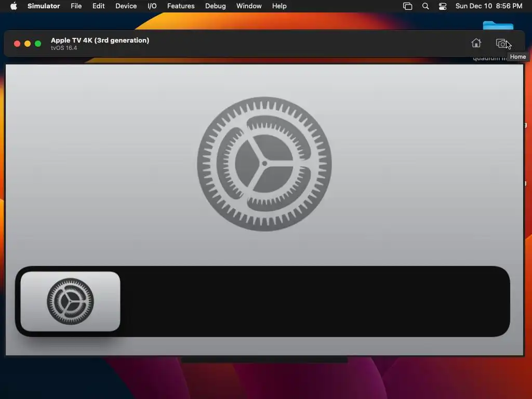Show the date and time panel
The height and width of the screenshot is (399, 532).
pos(488,6)
